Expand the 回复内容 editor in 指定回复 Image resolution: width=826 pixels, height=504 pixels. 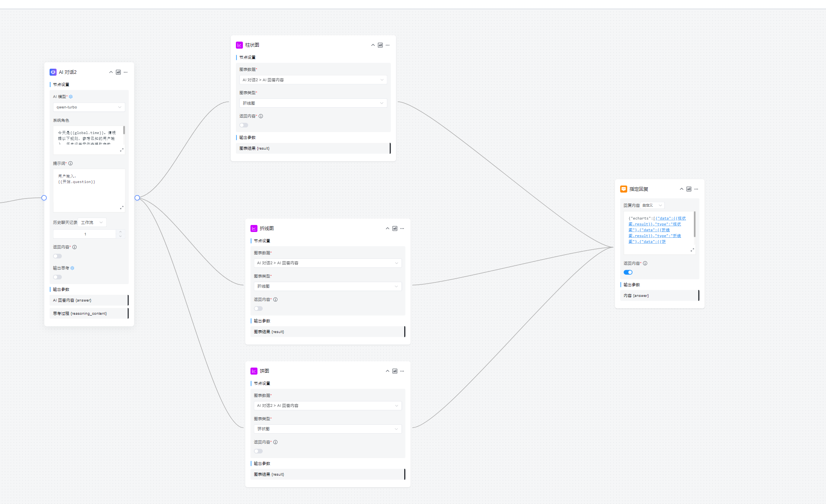point(692,250)
